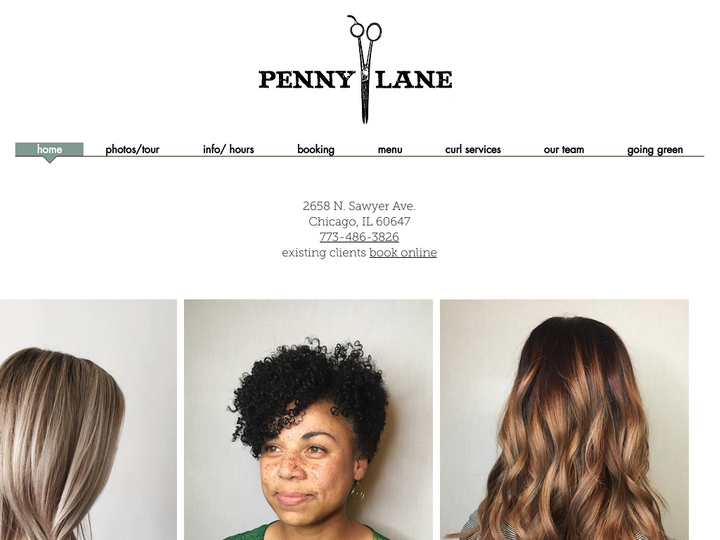Click the LANE wordmark in the logo

click(414, 79)
